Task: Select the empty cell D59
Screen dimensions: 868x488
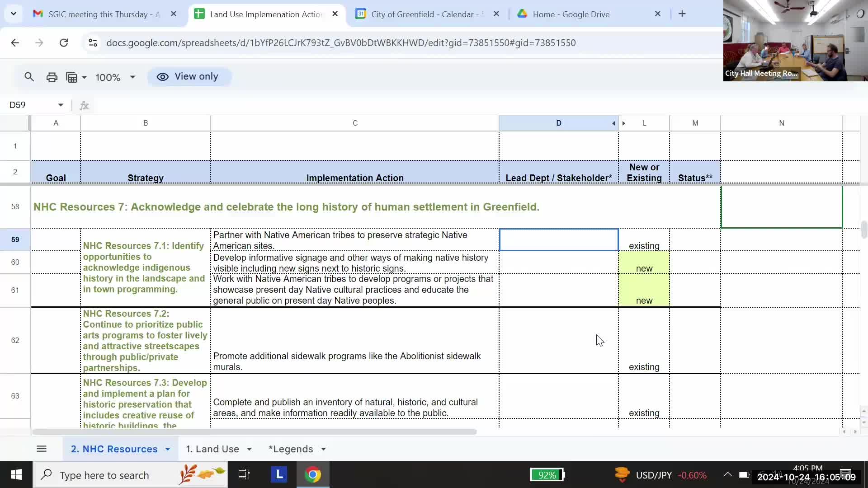Action: (559, 239)
